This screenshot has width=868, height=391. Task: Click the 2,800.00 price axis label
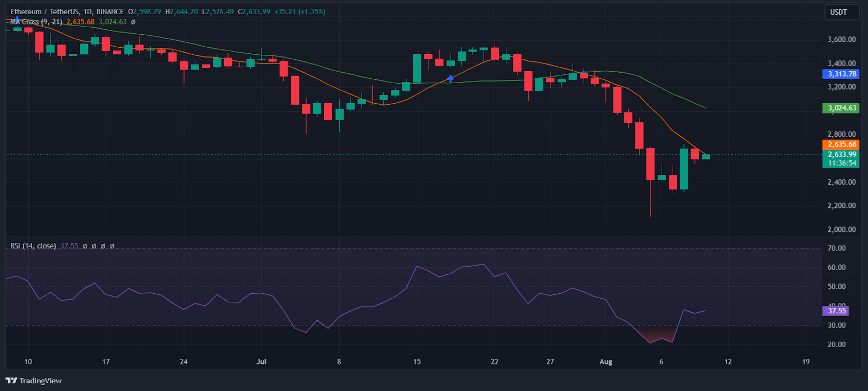coord(841,135)
